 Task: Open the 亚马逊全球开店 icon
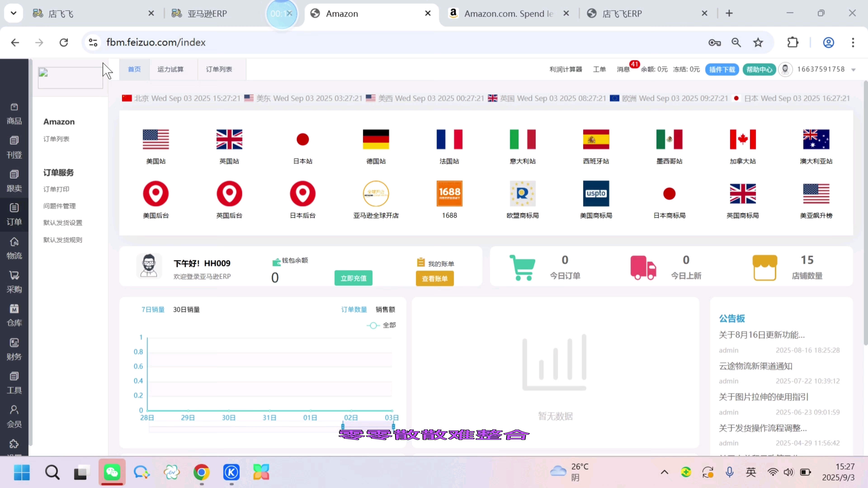(x=376, y=194)
